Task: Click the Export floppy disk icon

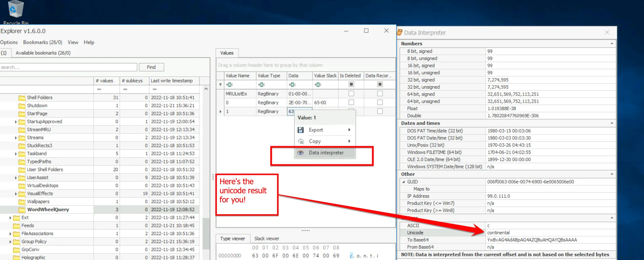Action: pos(301,130)
